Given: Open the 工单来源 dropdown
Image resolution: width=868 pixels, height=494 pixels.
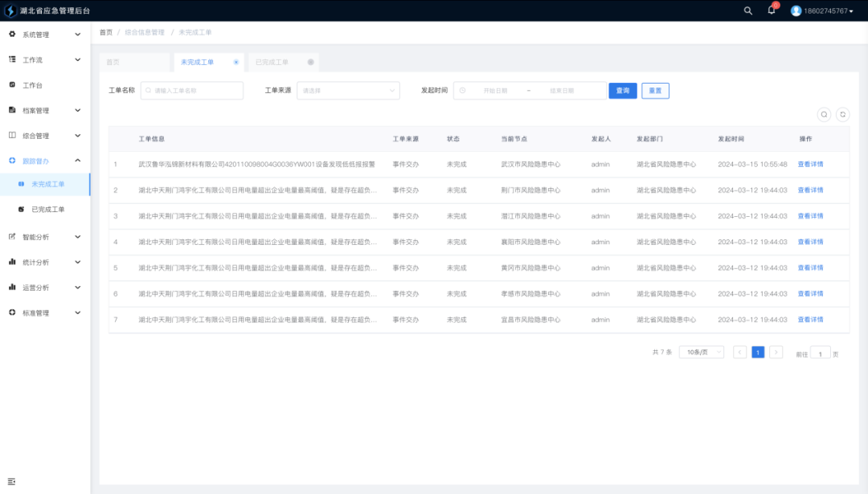Looking at the screenshot, I should [x=348, y=91].
